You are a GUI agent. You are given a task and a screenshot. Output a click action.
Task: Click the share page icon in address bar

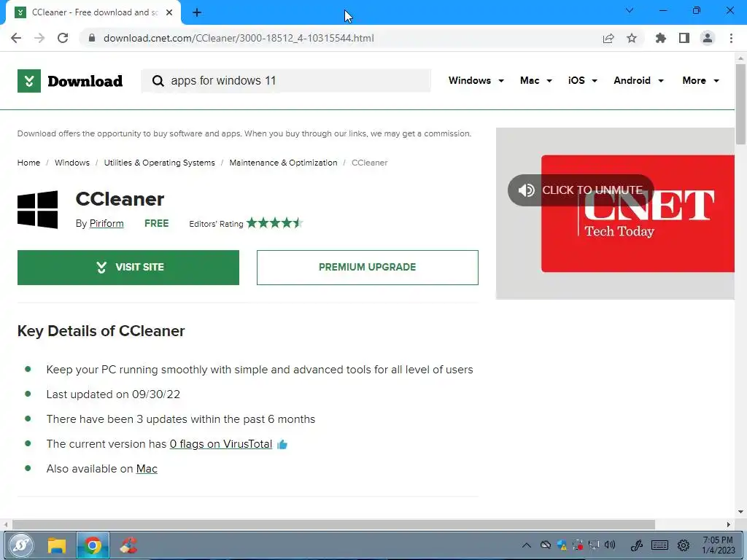608,38
